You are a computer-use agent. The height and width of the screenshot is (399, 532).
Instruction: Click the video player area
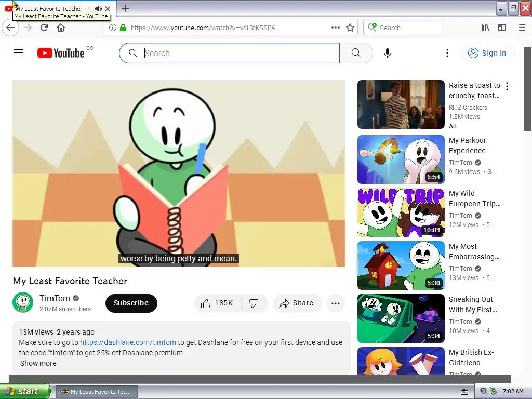[179, 174]
